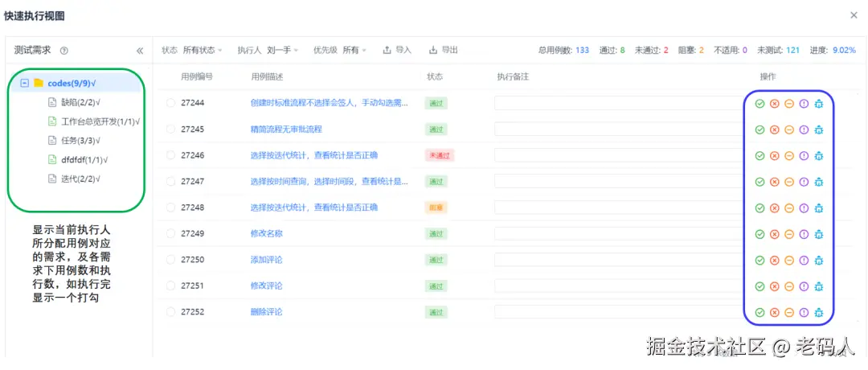The image size is (868, 370).
Task: Select the radio button for case 27249
Action: [x=170, y=233]
